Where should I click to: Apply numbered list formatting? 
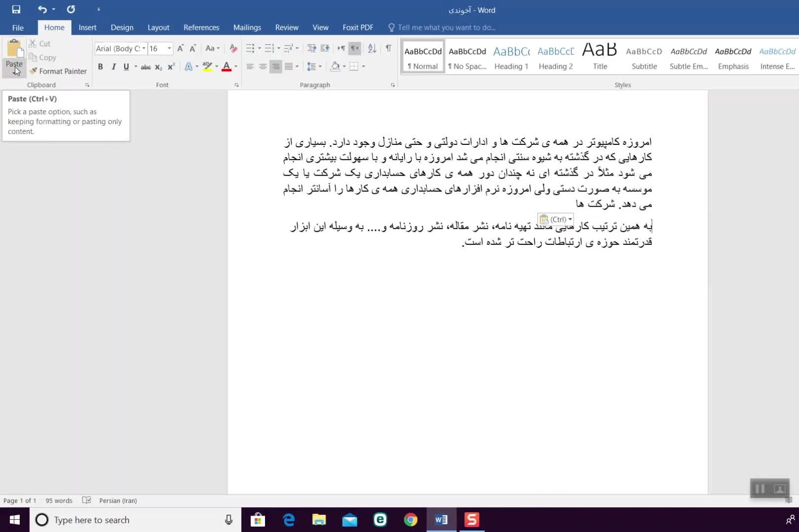coord(269,48)
